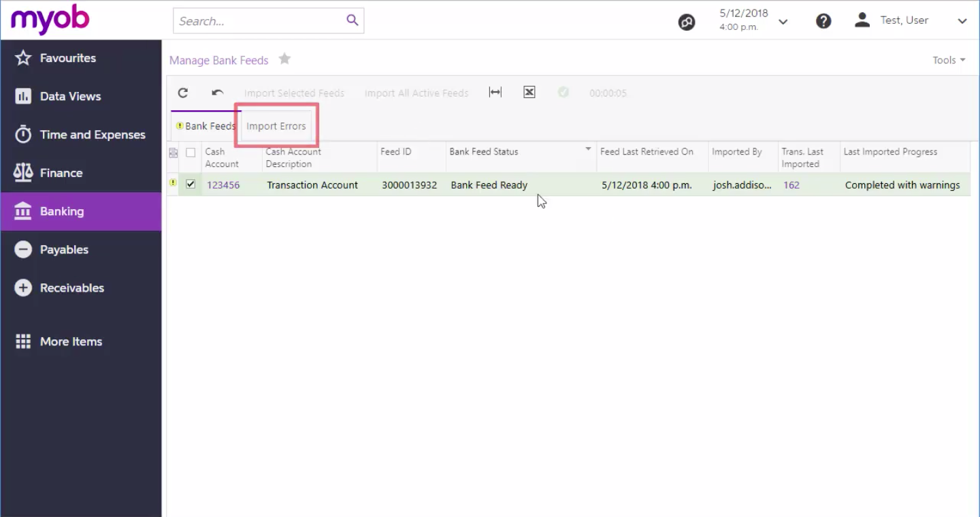Screen dimensions: 980x517
Task: Click the Fit to Screen columns icon
Action: tap(495, 93)
